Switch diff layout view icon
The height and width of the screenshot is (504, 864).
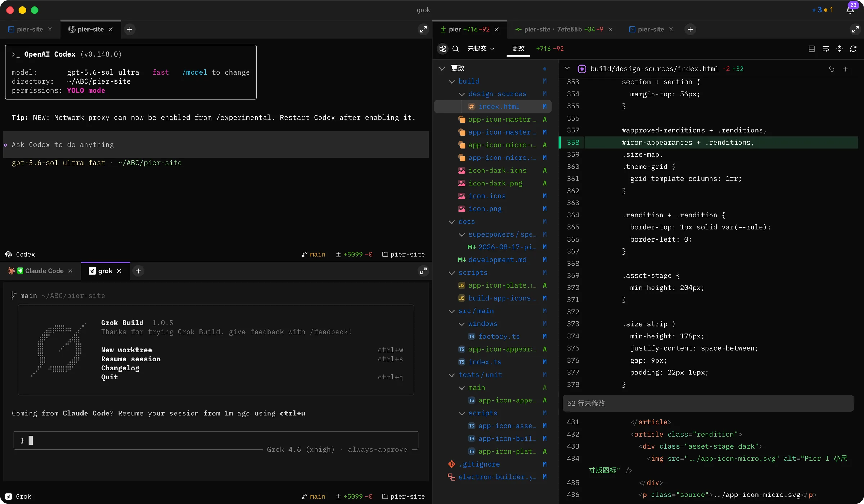coord(812,49)
